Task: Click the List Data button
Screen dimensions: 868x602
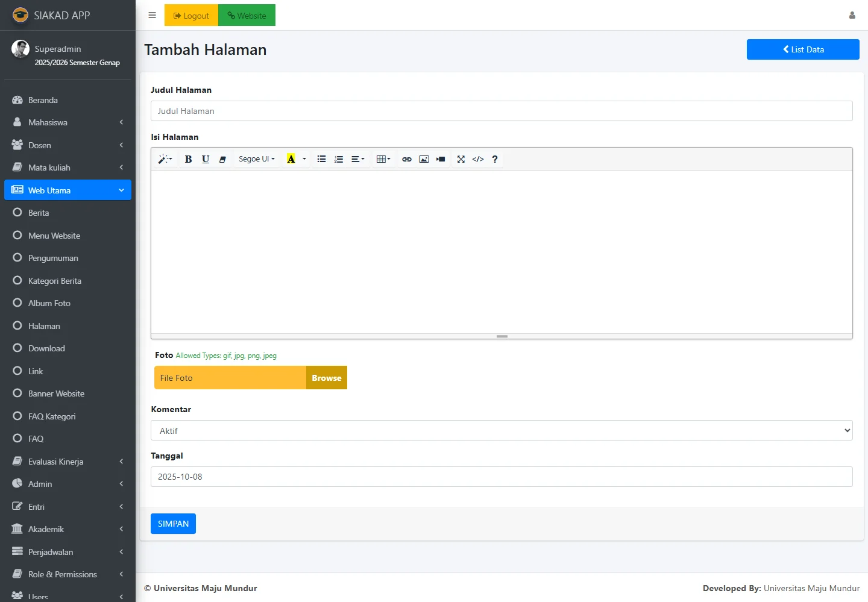Action: pos(802,49)
